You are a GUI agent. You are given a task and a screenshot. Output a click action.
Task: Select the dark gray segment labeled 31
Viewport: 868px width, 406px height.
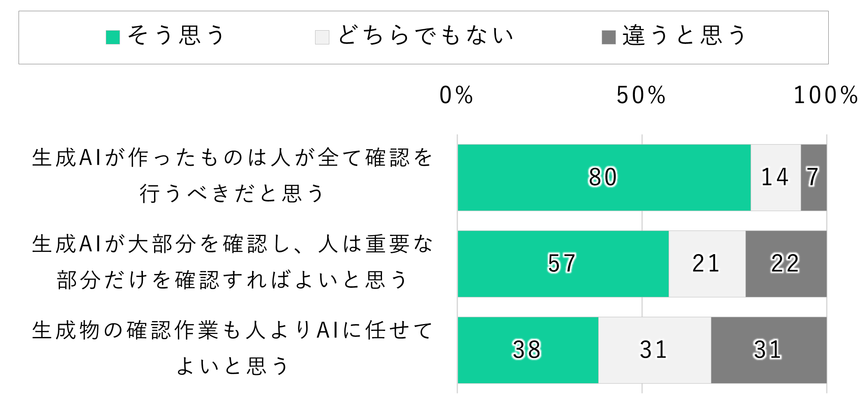pyautogui.click(x=768, y=350)
